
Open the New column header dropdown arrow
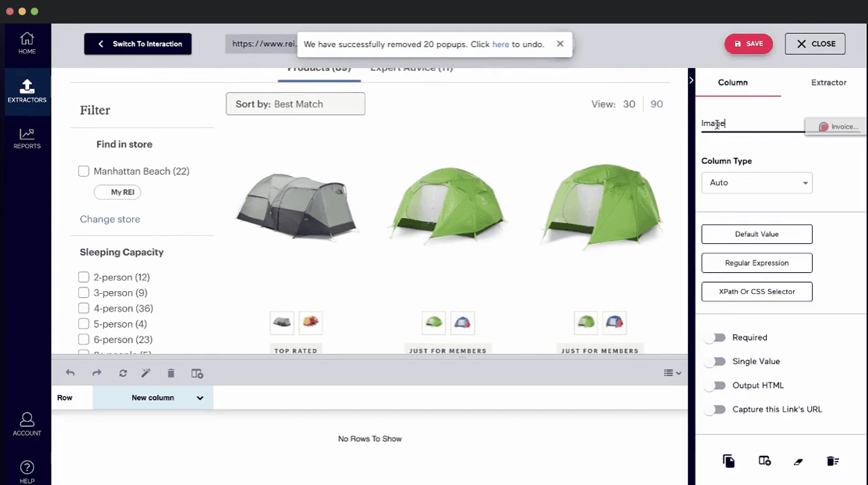(x=200, y=398)
